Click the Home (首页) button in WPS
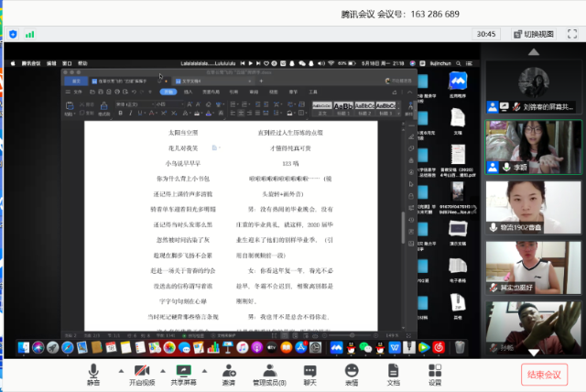The height and width of the screenshot is (392, 586). pos(76,82)
